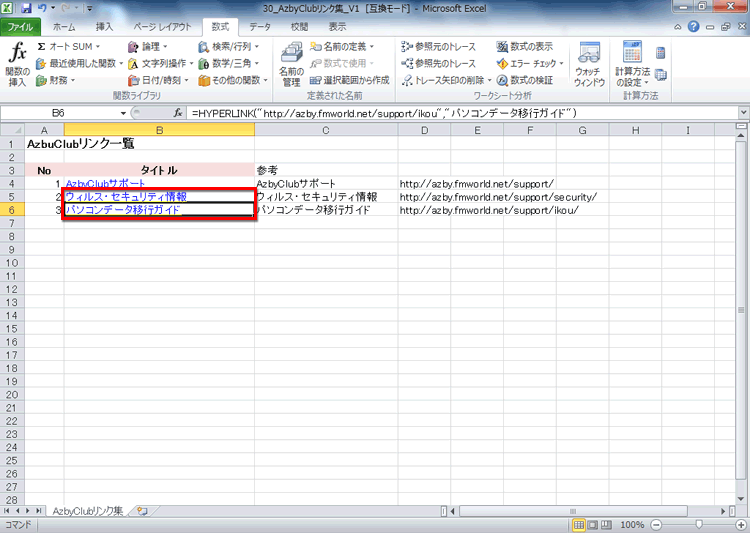
Task: Click the zoom slider handle
Action: pyautogui.click(x=699, y=525)
